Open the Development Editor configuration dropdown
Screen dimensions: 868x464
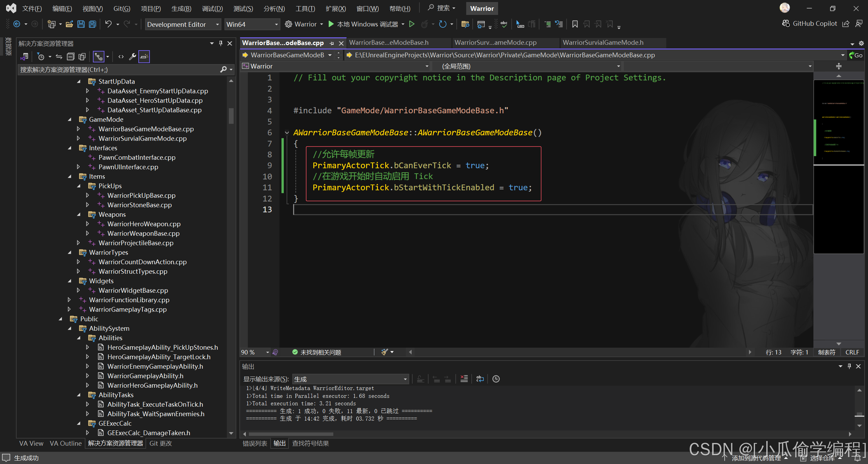[x=183, y=24]
